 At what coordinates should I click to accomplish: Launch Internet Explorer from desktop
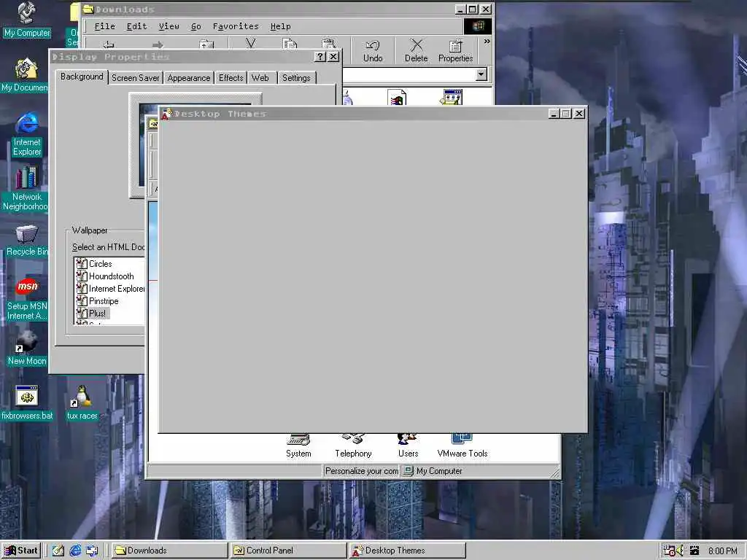tap(27, 134)
